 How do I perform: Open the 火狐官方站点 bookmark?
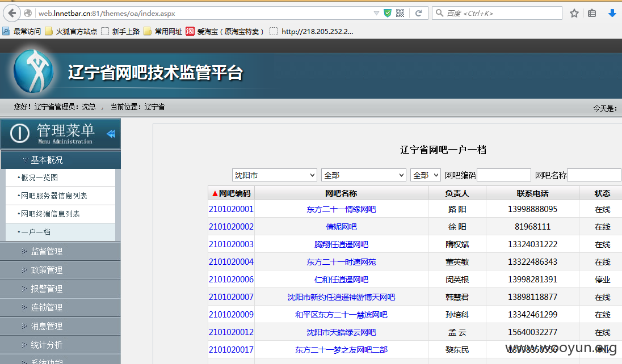(71, 31)
